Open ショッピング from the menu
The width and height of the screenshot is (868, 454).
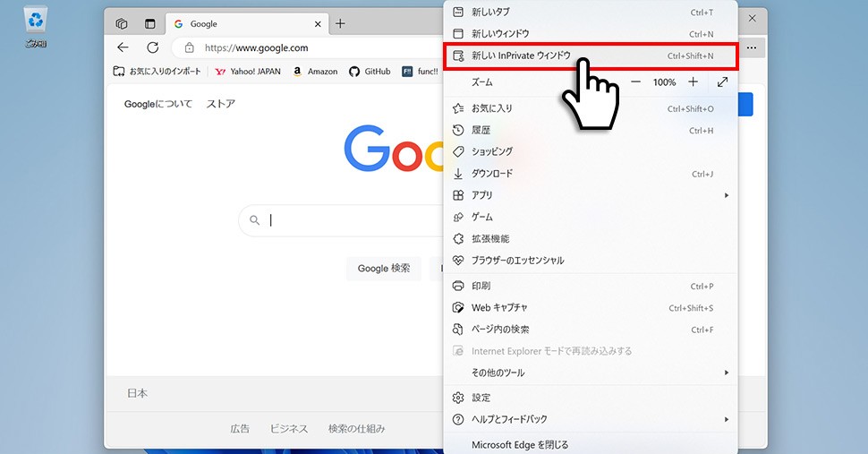[x=591, y=151]
